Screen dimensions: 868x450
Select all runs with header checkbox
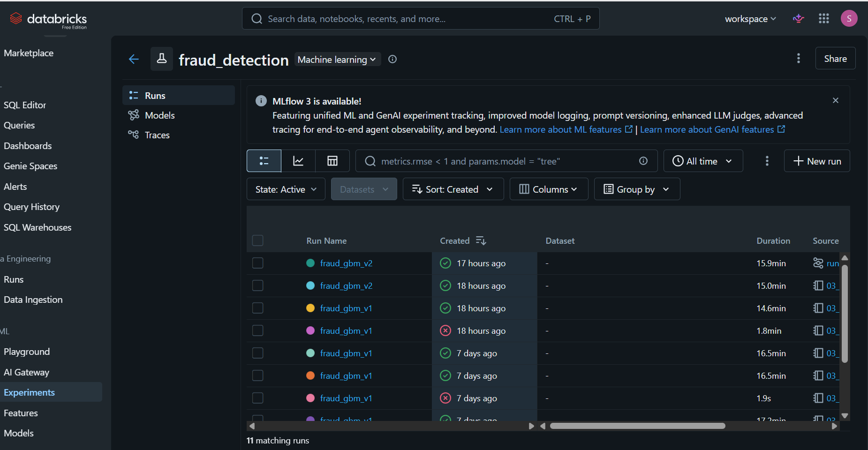[257, 240]
